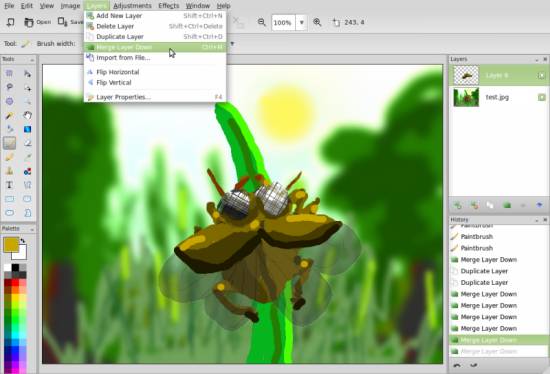This screenshot has width=550, height=374.
Task: Collapse the Palette panel
Action: [x=32, y=229]
